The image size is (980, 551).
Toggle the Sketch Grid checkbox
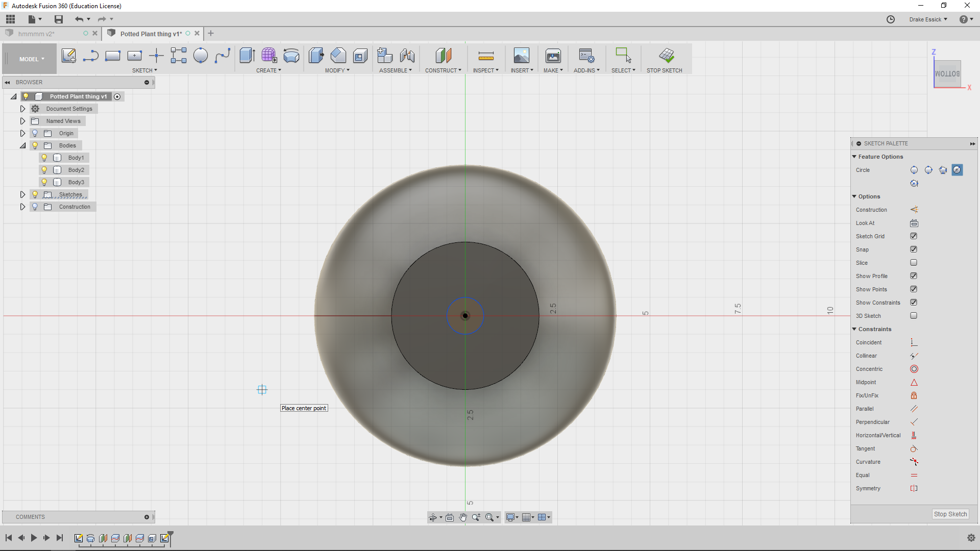pyautogui.click(x=914, y=236)
